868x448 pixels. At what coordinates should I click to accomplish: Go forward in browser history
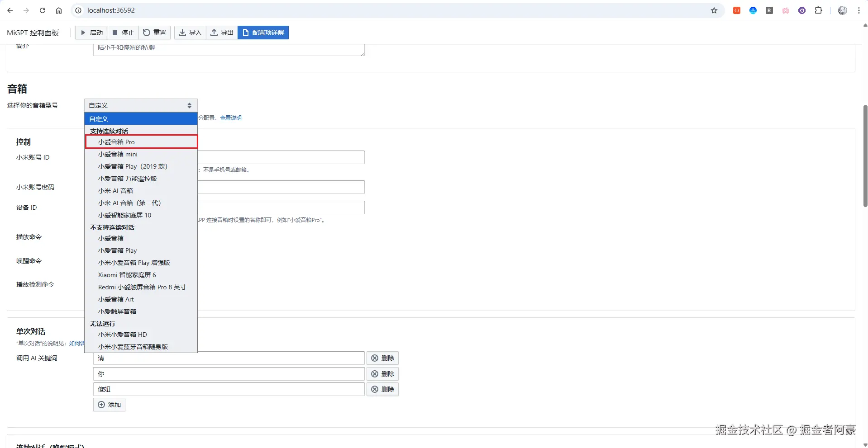tap(26, 10)
